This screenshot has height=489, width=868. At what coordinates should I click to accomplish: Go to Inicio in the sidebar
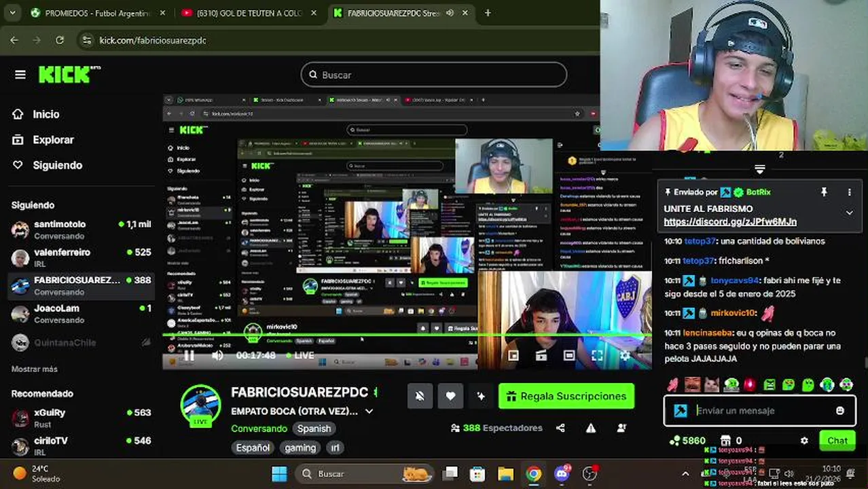tap(46, 114)
